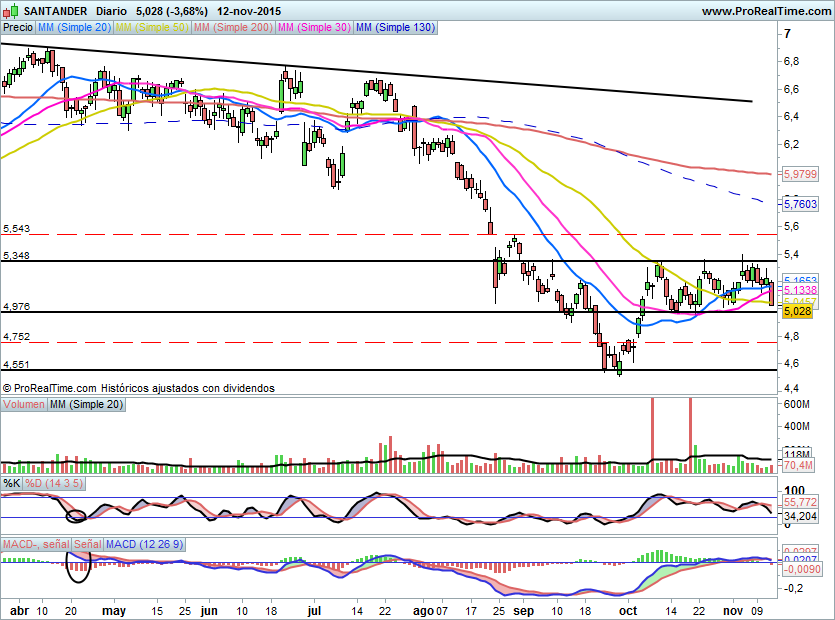
Task: Choose the MM (Simple 30) indicator label
Action: pyautogui.click(x=313, y=28)
